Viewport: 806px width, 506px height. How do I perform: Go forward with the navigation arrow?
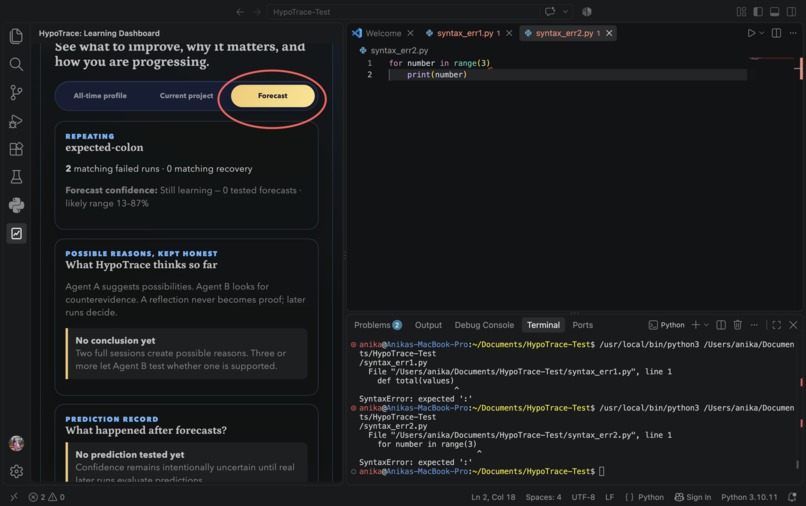pyautogui.click(x=257, y=12)
